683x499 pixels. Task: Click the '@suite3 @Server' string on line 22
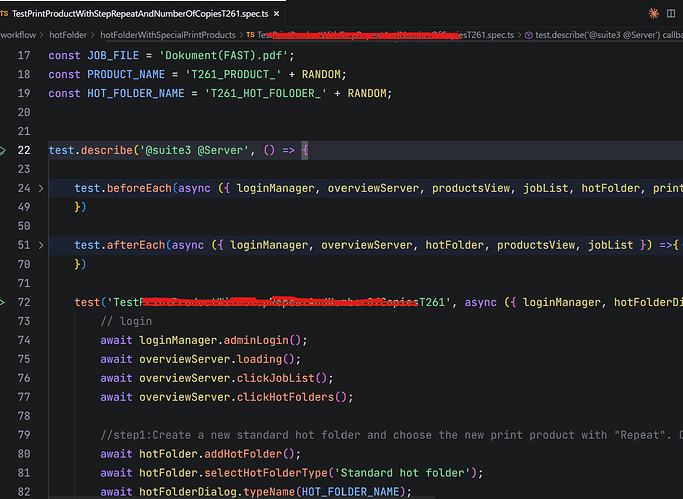194,151
